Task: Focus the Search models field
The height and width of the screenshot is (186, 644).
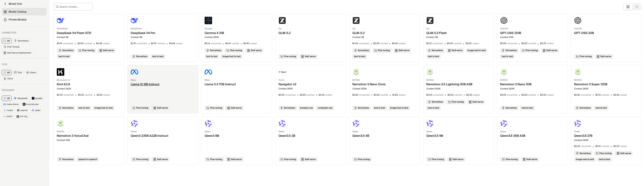Action: coord(73,7)
